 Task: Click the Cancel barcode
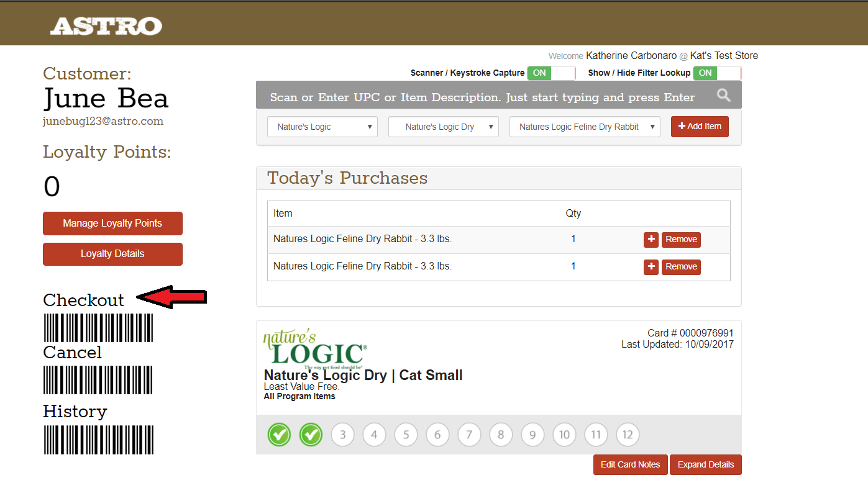coord(98,380)
